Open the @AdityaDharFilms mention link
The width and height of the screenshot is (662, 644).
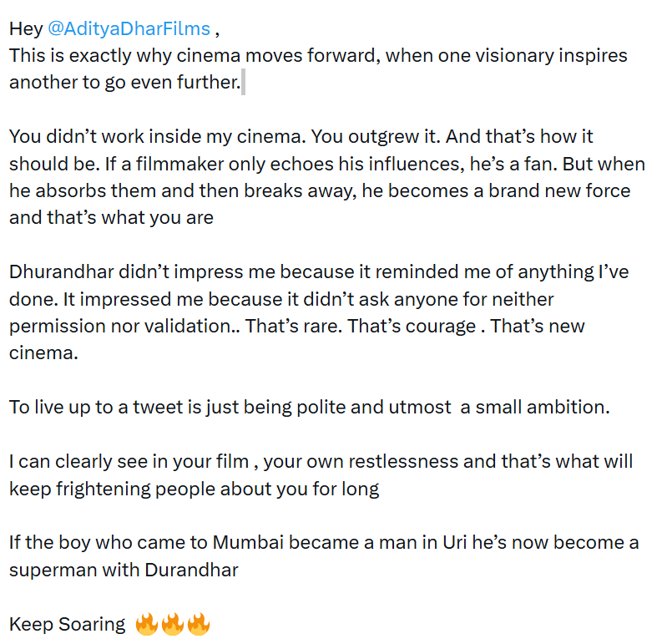129,28
